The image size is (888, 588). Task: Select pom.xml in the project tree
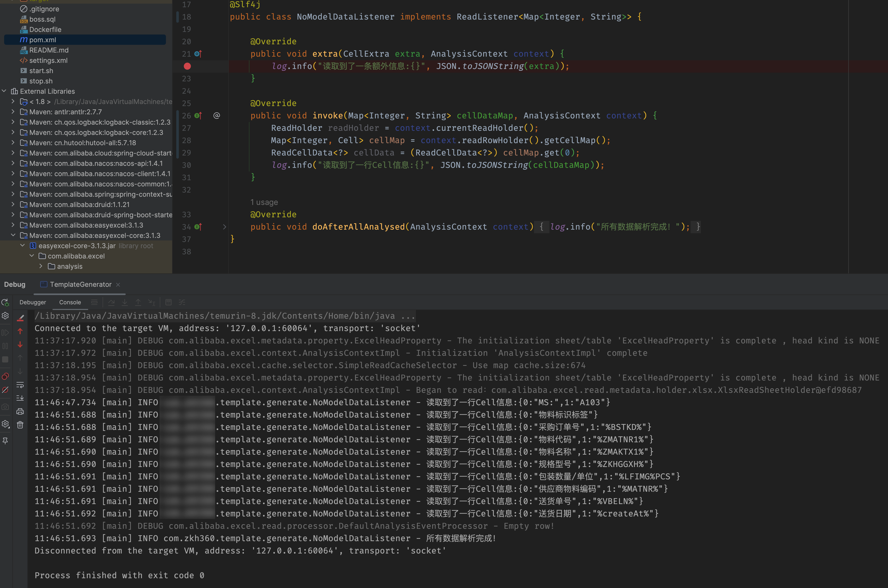pos(43,40)
